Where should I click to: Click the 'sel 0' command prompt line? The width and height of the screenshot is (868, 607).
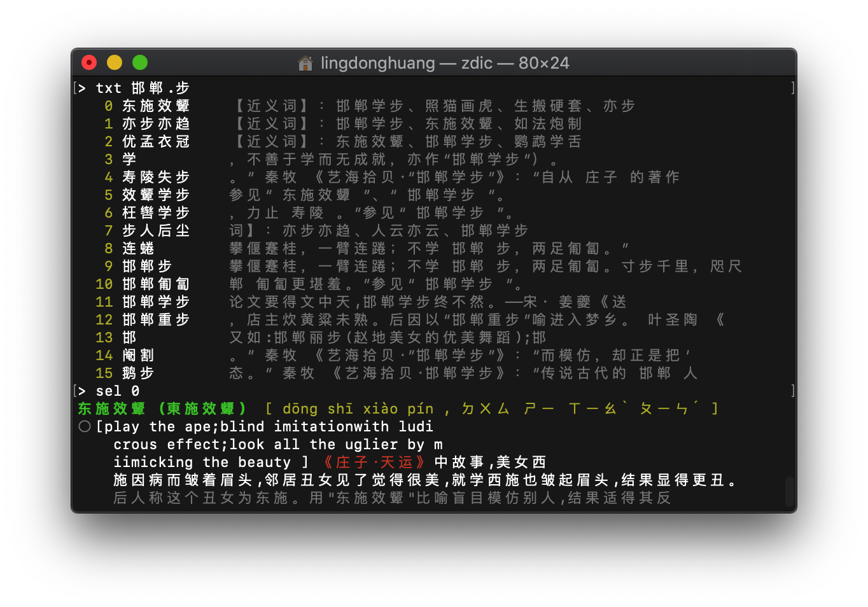coord(117,391)
